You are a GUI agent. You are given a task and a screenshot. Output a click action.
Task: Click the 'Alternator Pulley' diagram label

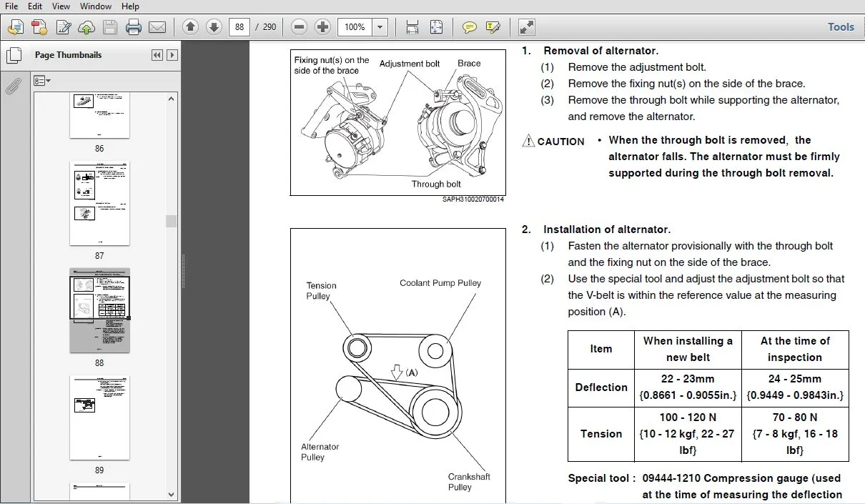click(x=320, y=452)
